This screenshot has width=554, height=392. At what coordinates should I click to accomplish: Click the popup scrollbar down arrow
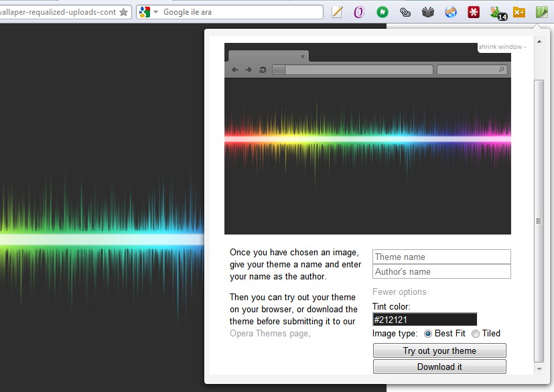tap(539, 369)
